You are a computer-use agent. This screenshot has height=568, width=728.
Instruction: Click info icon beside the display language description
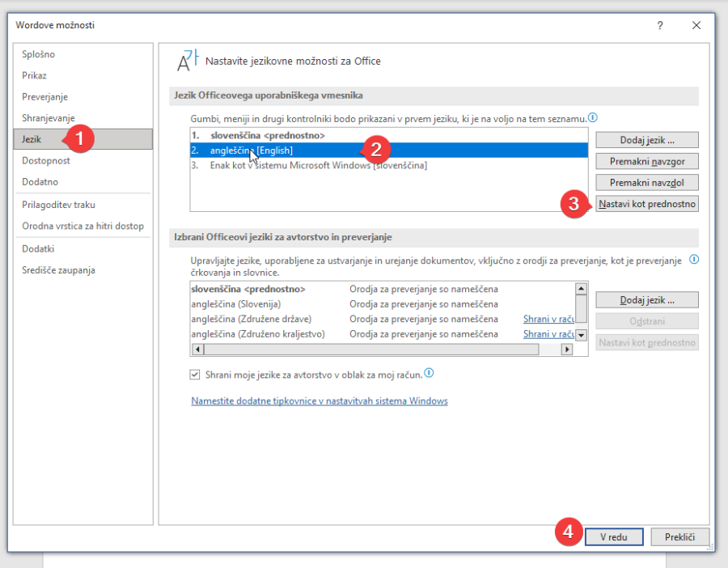point(593,118)
